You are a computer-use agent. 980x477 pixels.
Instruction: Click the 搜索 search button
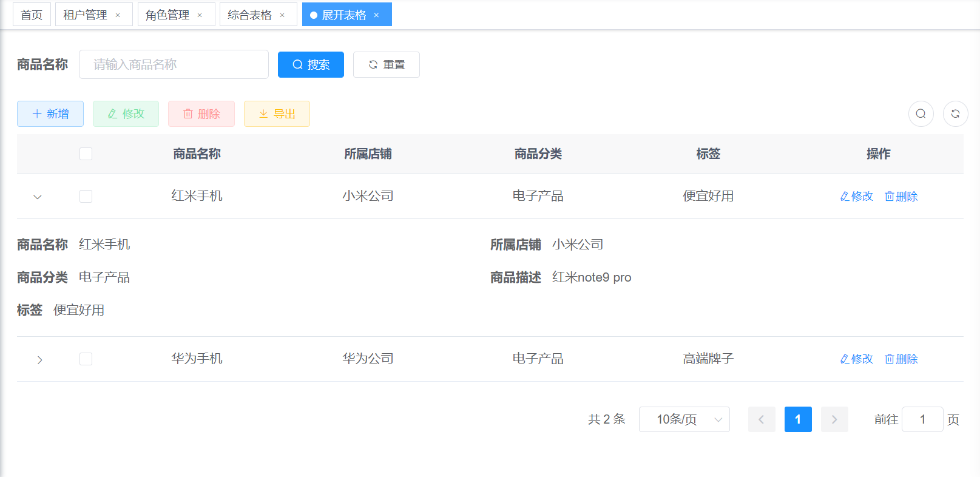point(311,64)
